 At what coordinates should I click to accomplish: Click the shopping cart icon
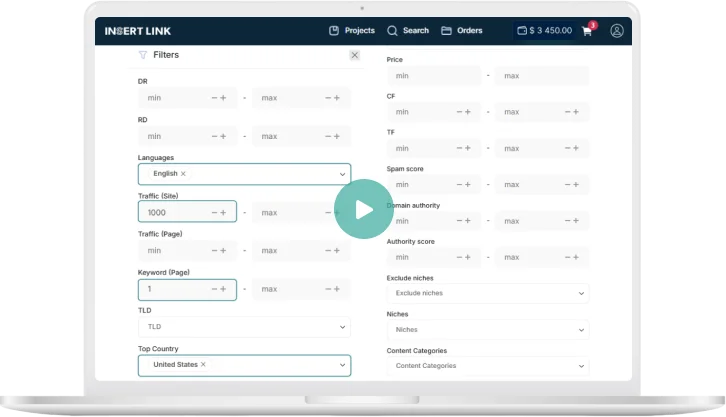587,31
